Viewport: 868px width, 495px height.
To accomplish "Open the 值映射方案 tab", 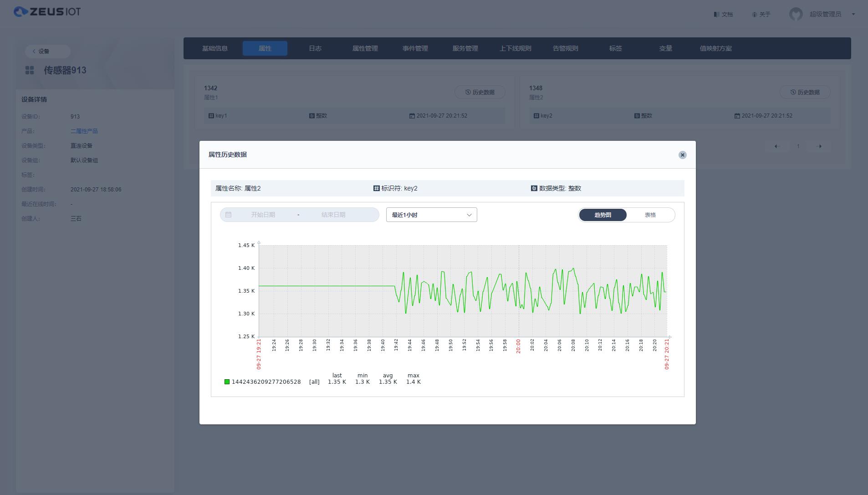I will (x=716, y=48).
